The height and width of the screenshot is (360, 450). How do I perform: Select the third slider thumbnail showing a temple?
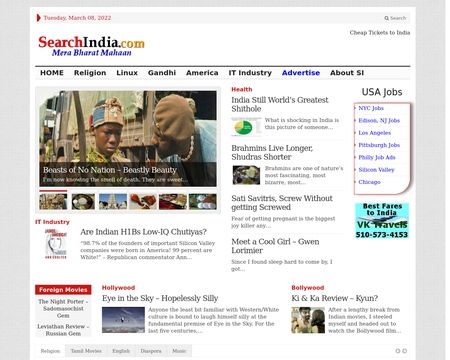[x=113, y=201]
